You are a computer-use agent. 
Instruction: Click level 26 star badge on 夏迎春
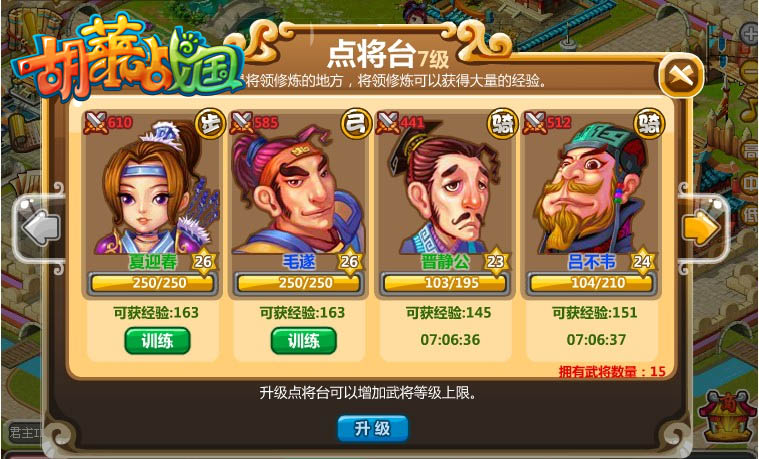tap(203, 262)
